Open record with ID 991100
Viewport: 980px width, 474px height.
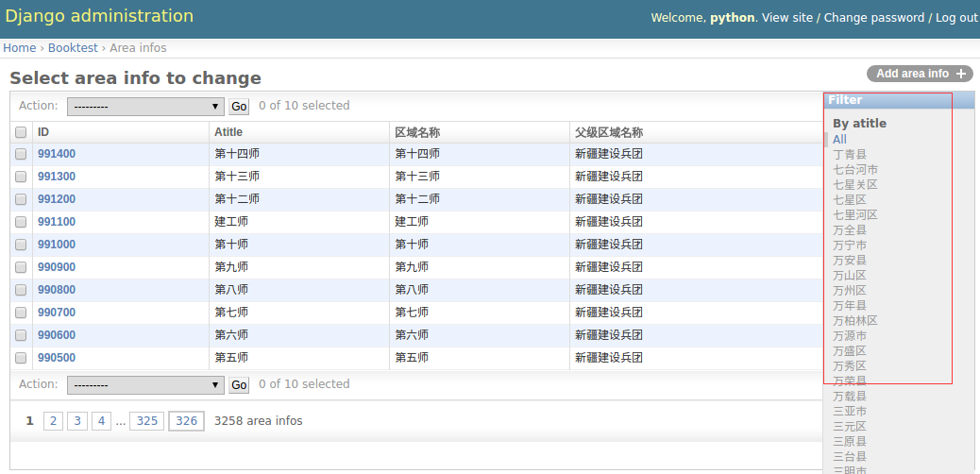point(57,222)
